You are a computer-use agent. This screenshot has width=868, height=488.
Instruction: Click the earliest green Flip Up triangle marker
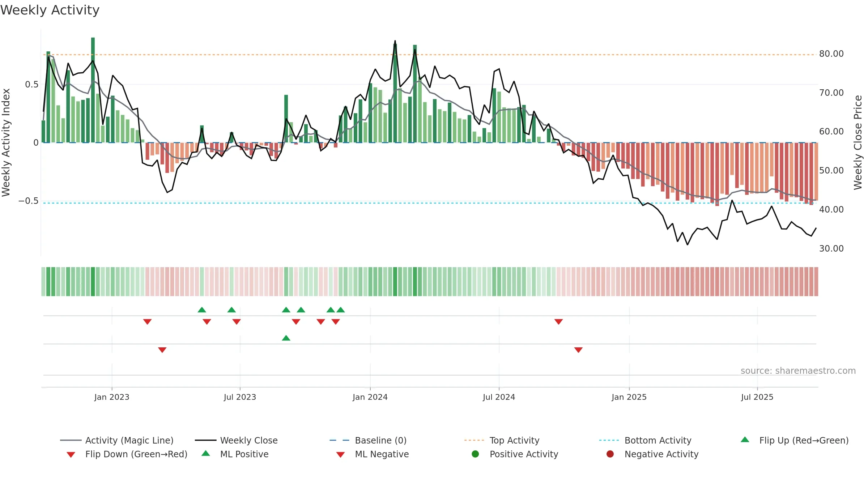pos(202,310)
